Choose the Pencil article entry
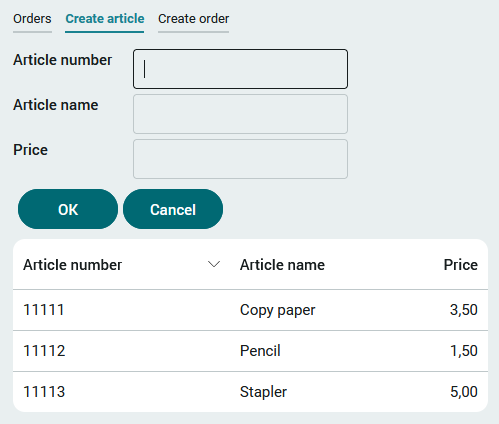Viewport: 499px width, 424px height. tap(260, 351)
